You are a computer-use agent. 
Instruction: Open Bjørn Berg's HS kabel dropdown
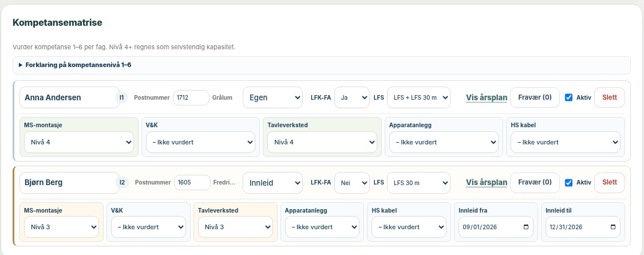click(x=409, y=227)
